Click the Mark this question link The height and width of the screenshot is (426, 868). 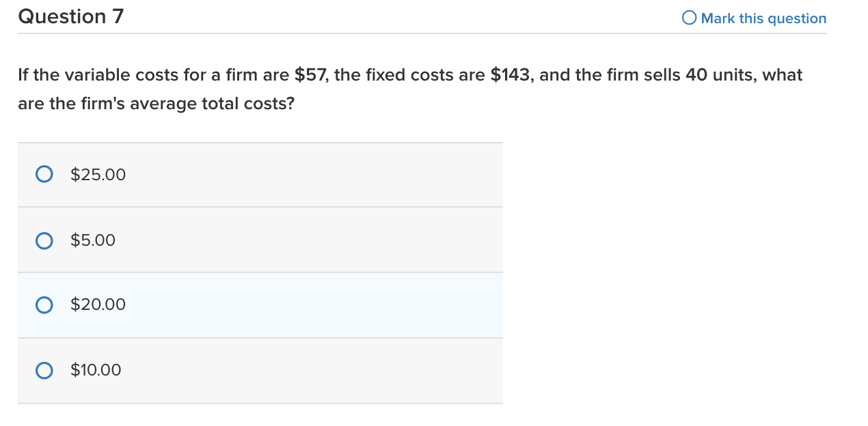(762, 18)
